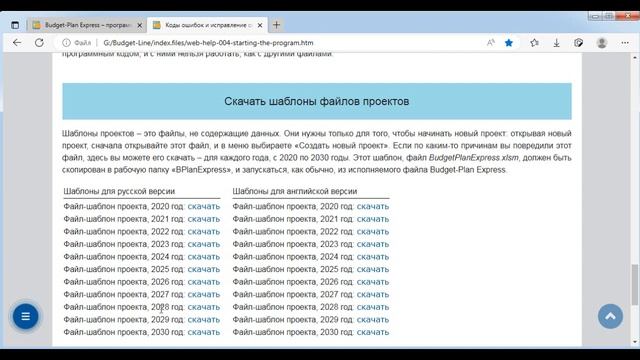The height and width of the screenshot is (360, 640).
Task: Close the Budget-Plan Express tab
Action: pos(140,25)
